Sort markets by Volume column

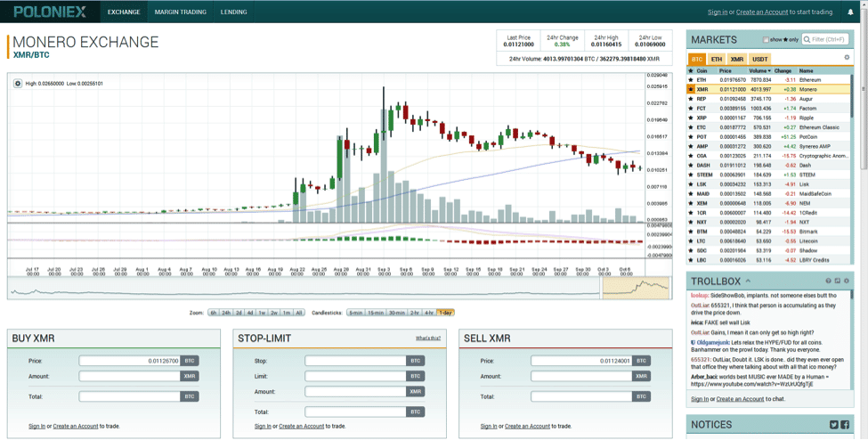pyautogui.click(x=760, y=71)
